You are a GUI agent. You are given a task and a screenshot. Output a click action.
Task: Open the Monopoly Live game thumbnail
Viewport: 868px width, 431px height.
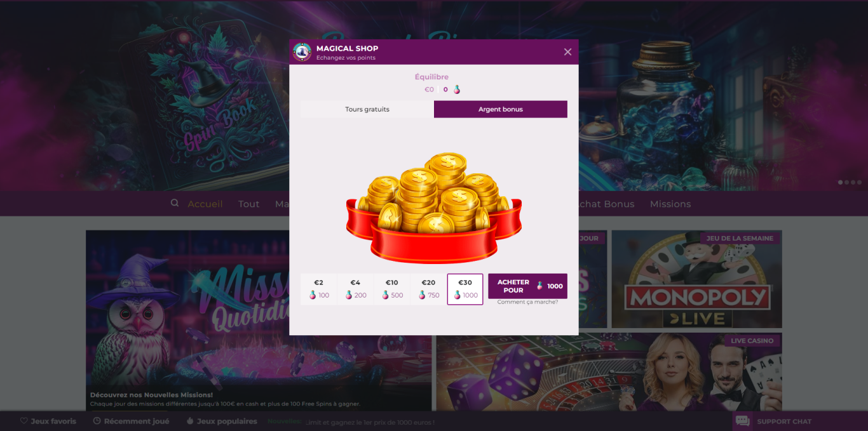(696, 279)
